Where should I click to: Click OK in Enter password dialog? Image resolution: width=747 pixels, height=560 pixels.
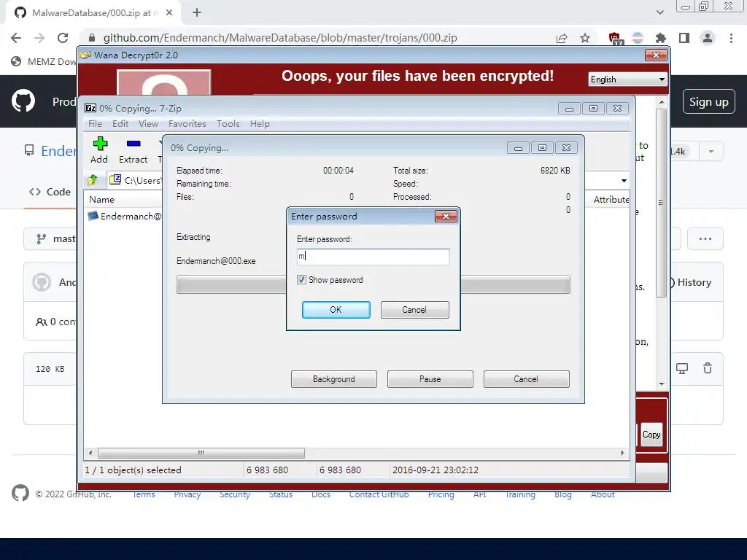coord(336,309)
